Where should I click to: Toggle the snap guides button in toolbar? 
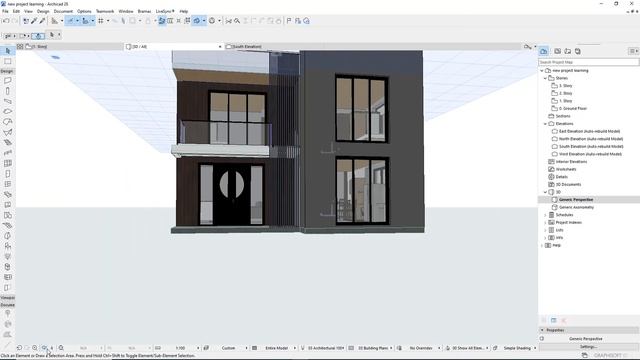tap(85, 21)
